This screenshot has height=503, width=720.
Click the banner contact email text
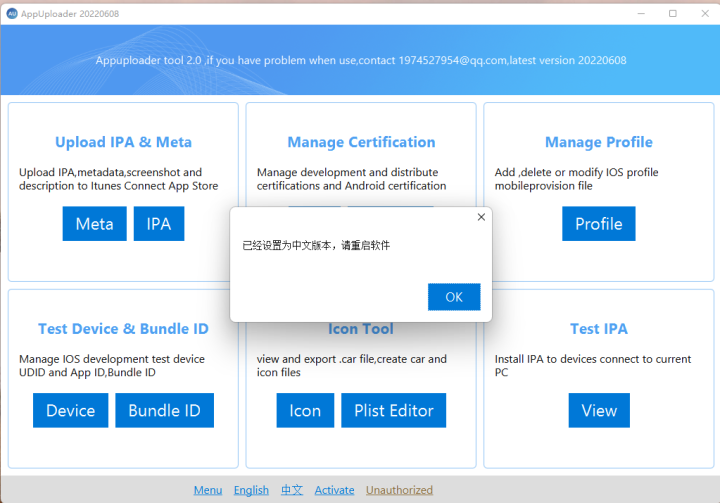(453, 60)
